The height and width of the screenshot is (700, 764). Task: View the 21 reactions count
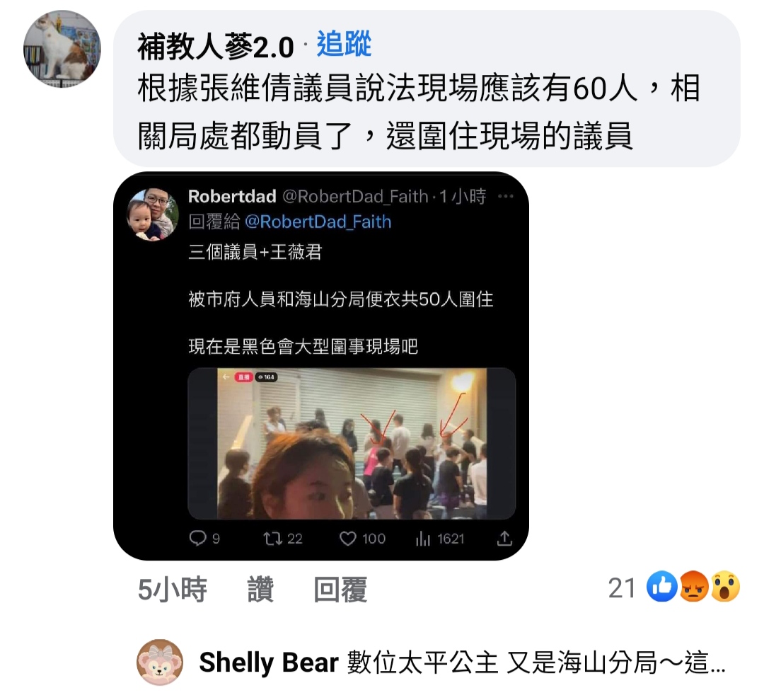[622, 587]
